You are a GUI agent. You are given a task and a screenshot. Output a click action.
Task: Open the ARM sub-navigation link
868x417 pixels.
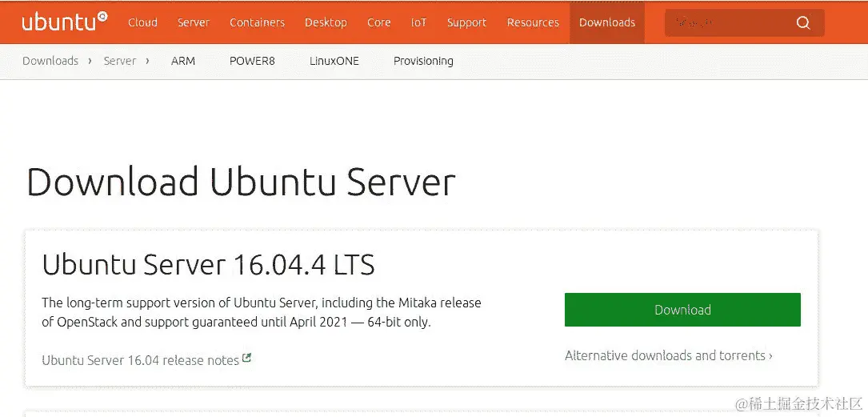(x=183, y=61)
